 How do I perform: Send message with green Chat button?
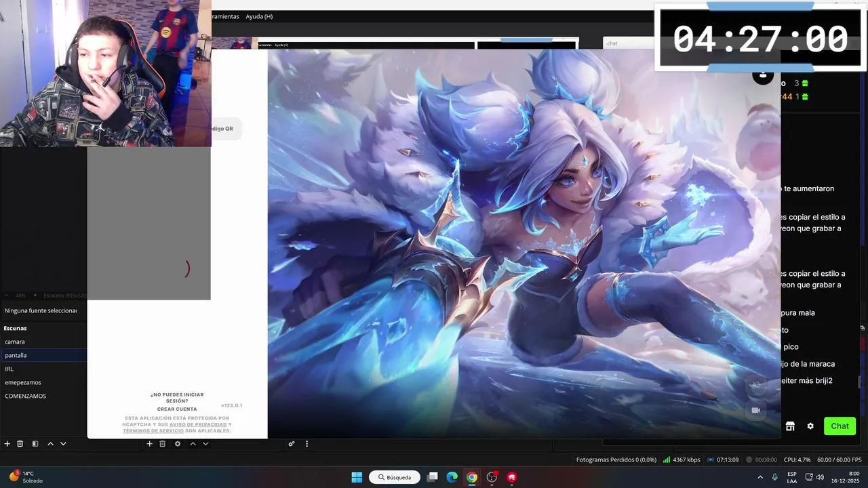[840, 426]
